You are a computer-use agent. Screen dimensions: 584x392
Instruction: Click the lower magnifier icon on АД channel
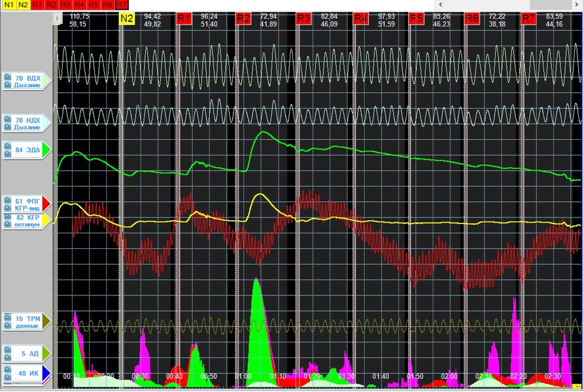(x=7, y=357)
